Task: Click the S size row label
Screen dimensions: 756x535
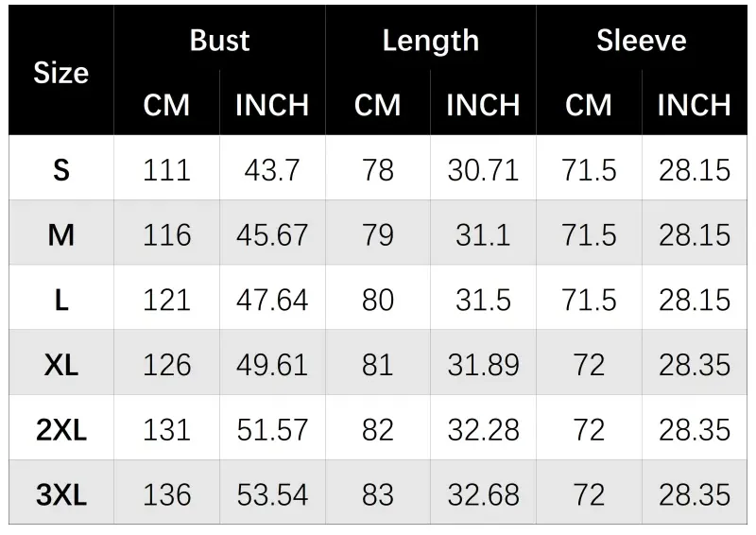Action: [60, 170]
